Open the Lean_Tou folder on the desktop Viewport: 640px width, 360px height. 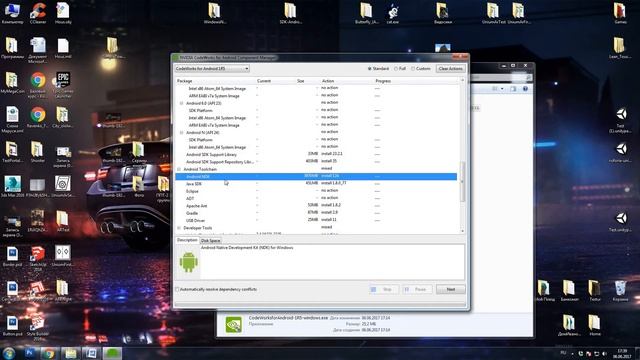[620, 47]
